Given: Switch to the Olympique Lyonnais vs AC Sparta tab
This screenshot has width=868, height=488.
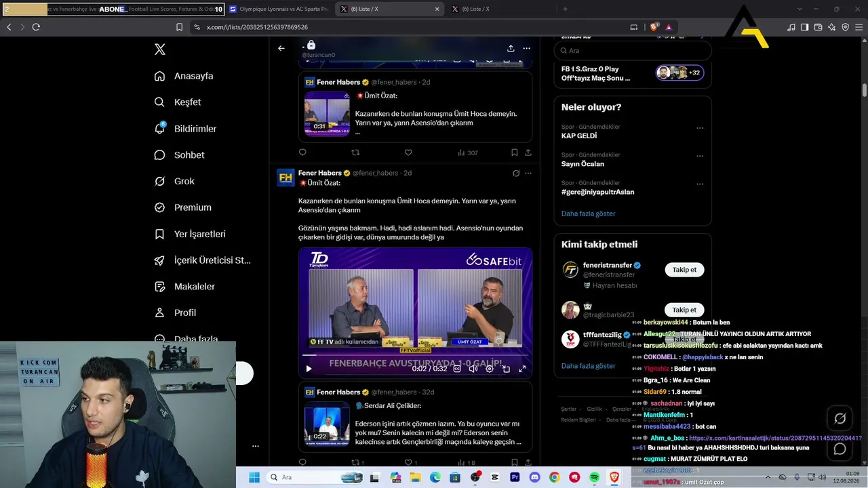Looking at the screenshot, I should (279, 9).
